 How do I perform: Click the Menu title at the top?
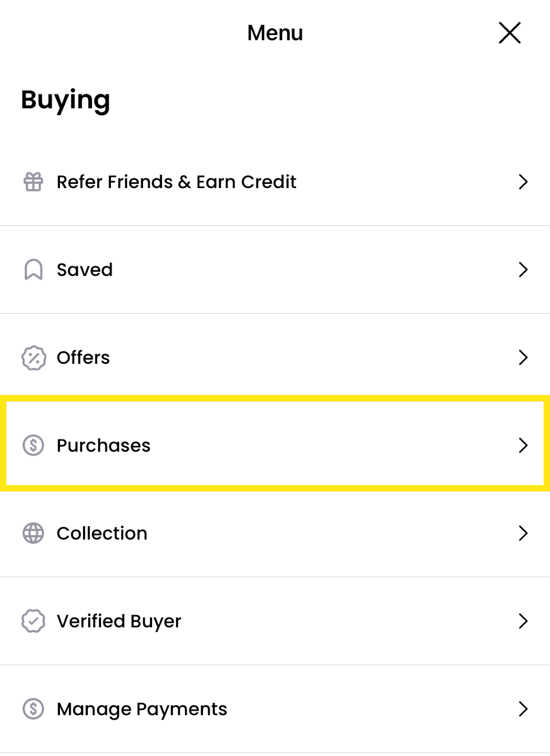275,33
